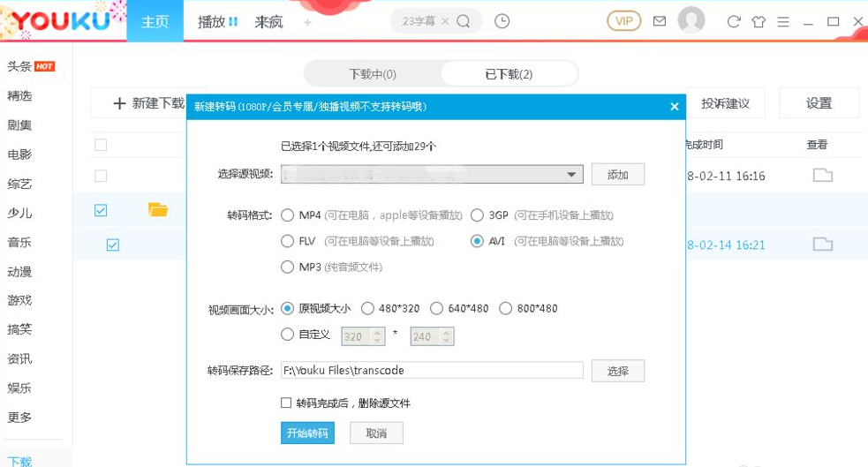Open 音乐 sidebar category
Screen dimensions: 868x467
[19, 243]
